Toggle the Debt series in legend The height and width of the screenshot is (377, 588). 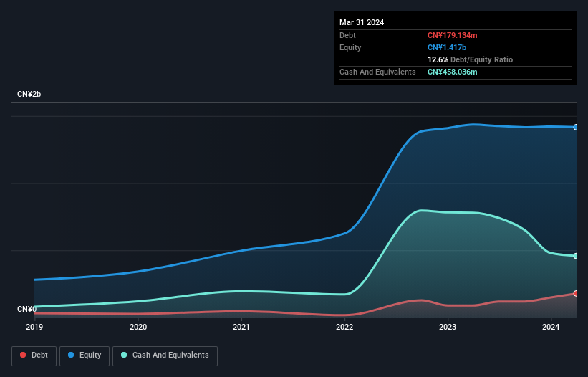click(34, 355)
